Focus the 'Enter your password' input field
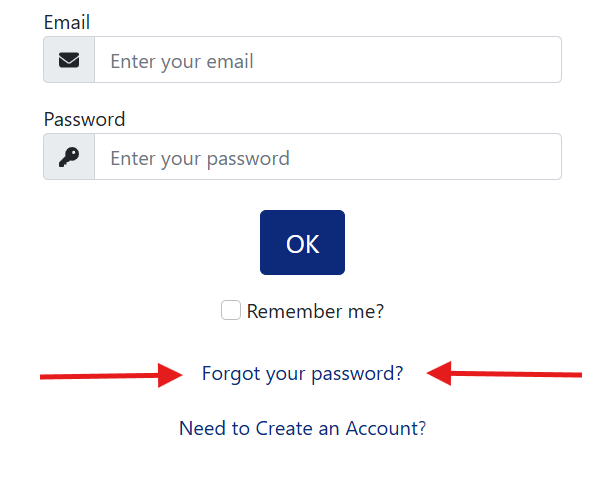This screenshot has height=488, width=613. 327,158
